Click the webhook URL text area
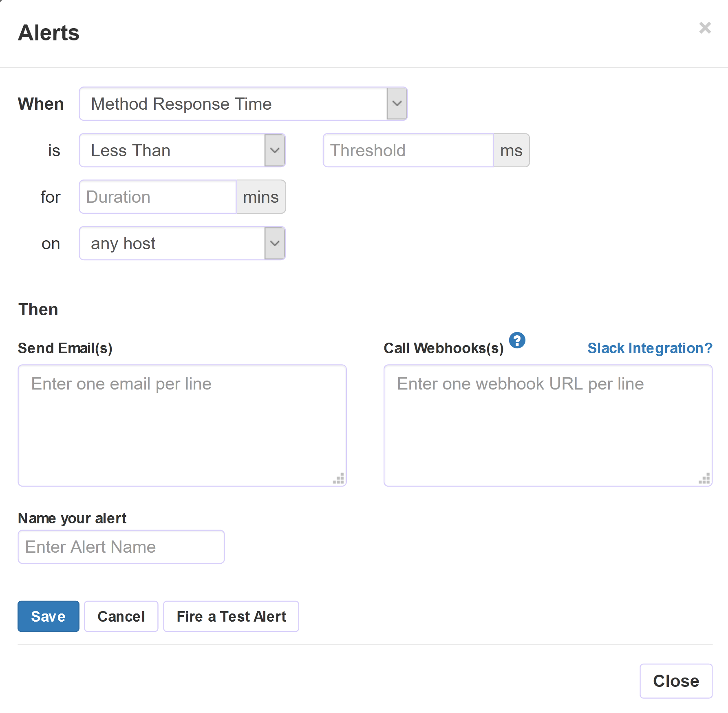The height and width of the screenshot is (713, 728). (x=547, y=425)
